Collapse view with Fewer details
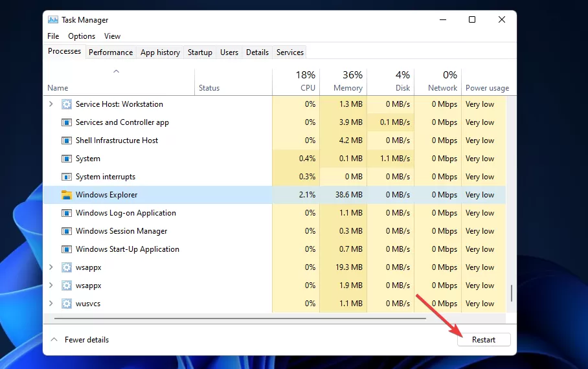Screen dimensions: 588x369 [80, 340]
